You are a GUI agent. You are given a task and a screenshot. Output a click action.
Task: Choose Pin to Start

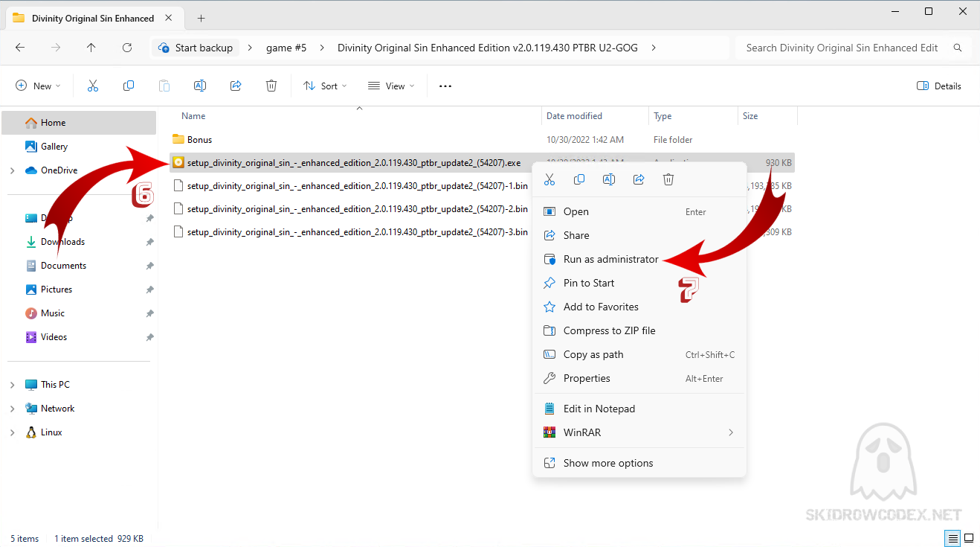click(639, 283)
